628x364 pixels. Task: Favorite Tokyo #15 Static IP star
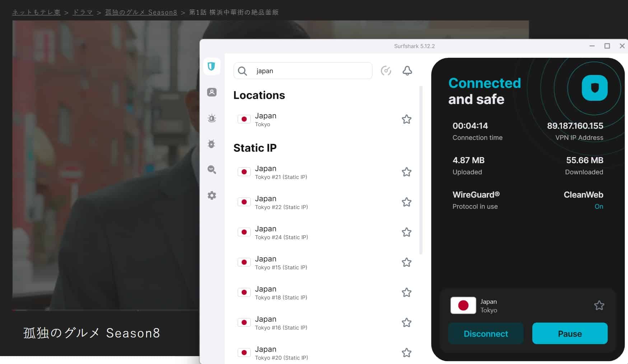406,262
